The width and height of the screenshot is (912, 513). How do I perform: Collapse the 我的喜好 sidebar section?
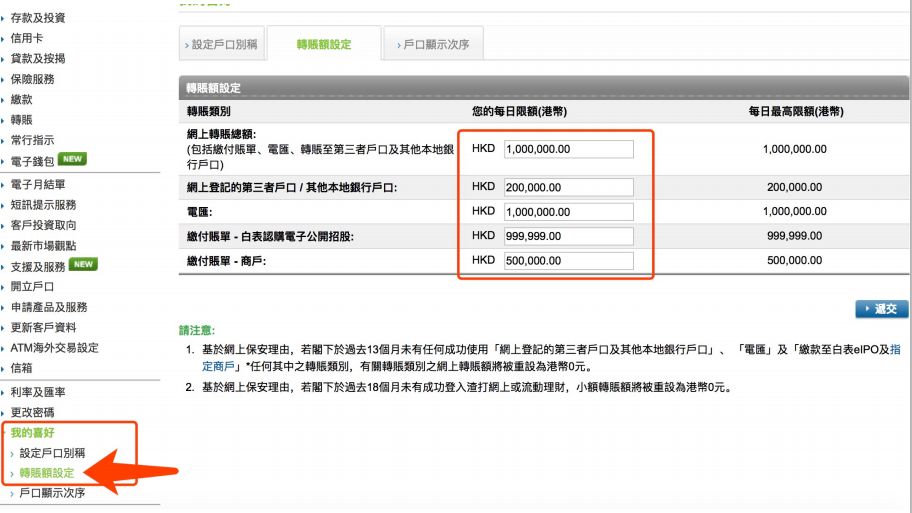33,433
